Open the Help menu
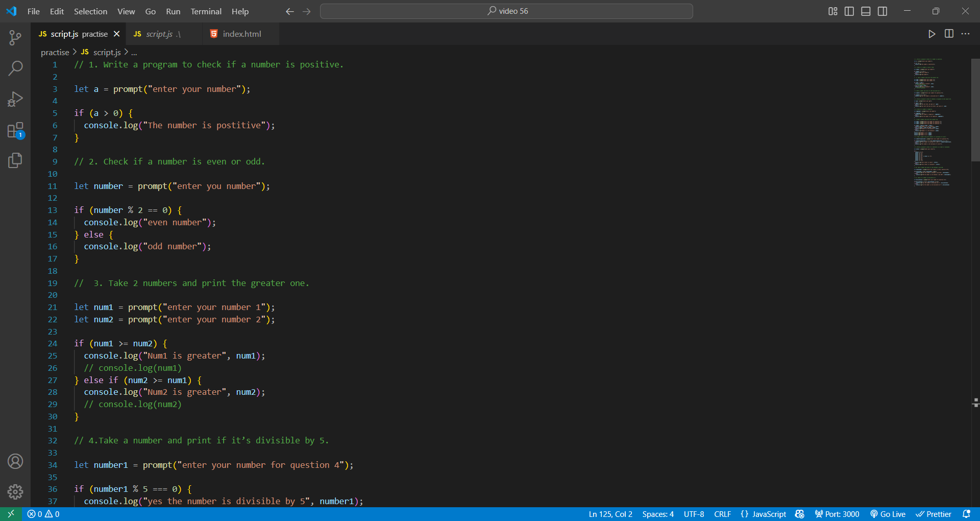 click(240, 11)
